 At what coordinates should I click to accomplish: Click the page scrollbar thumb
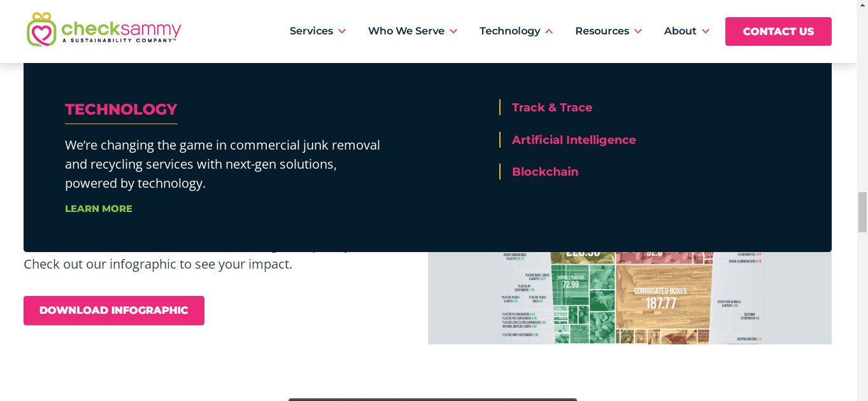tap(862, 212)
